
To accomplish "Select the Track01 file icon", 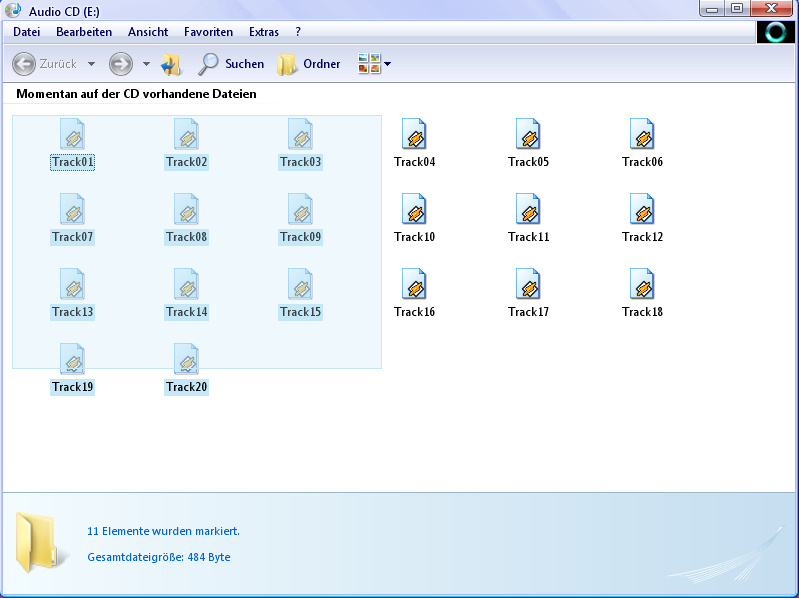I will click(72, 133).
